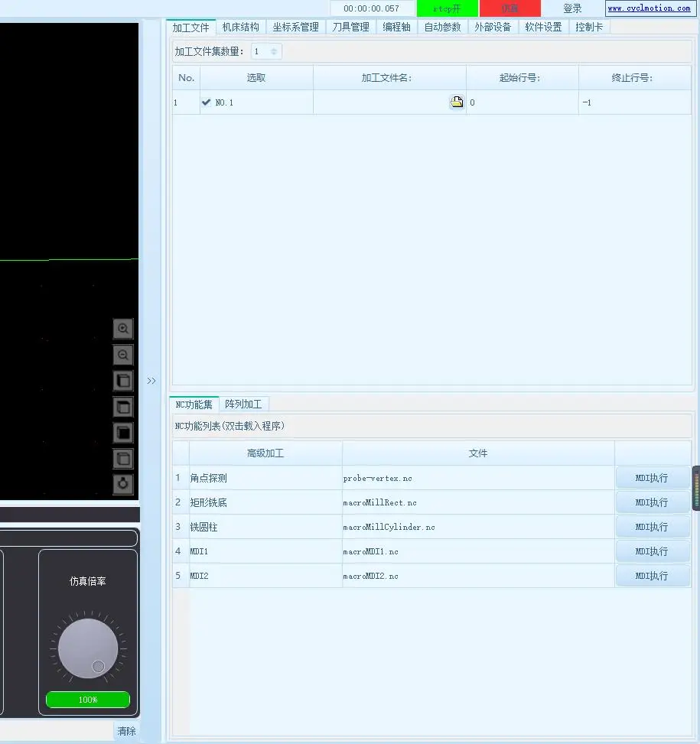
Task: Select cube view icon with dark top face
Action: point(123,407)
